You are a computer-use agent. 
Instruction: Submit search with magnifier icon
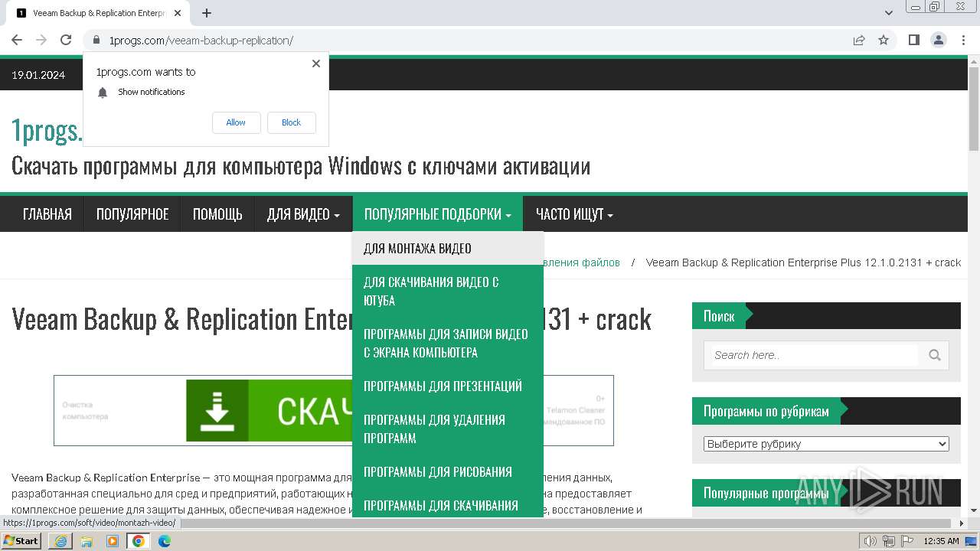tap(934, 355)
